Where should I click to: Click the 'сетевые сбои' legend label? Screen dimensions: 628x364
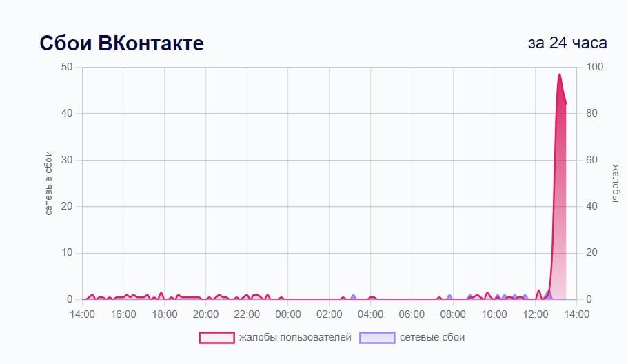(x=432, y=337)
